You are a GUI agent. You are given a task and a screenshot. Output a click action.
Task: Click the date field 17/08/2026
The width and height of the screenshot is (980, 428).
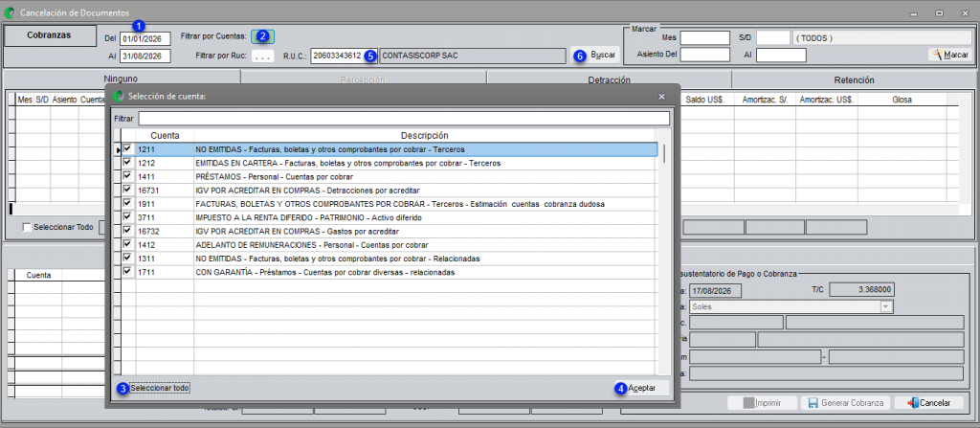coord(714,291)
